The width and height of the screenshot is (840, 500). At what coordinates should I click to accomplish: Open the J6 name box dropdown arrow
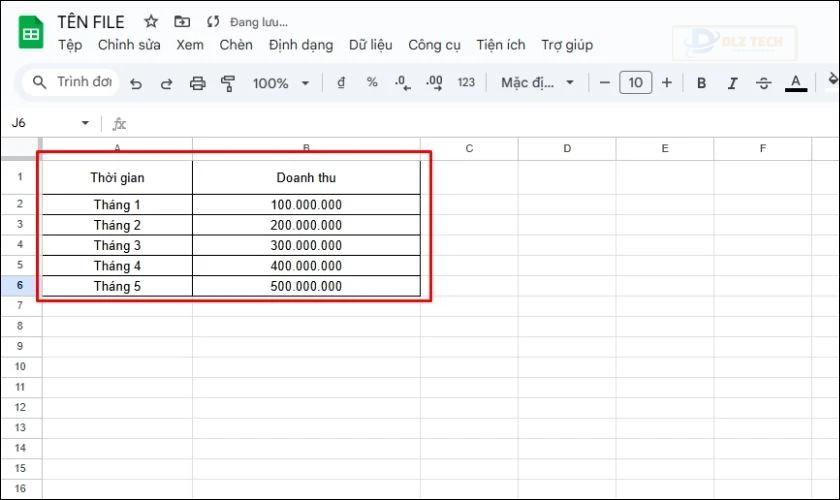pyautogui.click(x=85, y=123)
